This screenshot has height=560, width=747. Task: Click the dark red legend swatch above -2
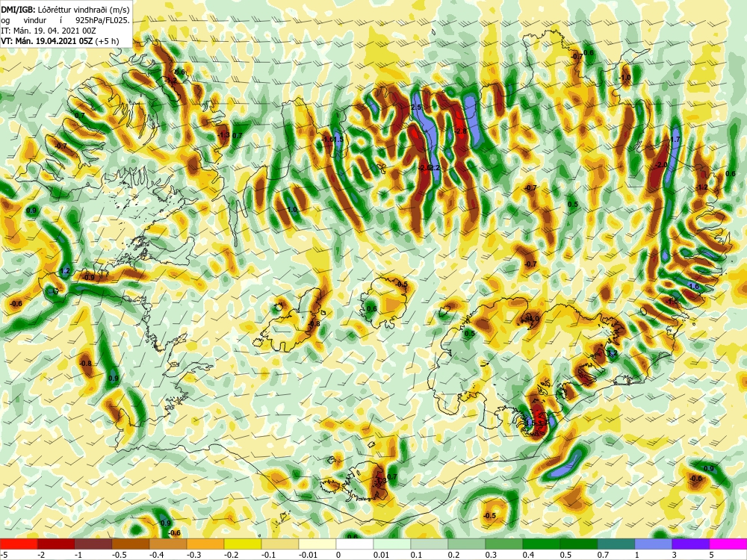click(56, 544)
